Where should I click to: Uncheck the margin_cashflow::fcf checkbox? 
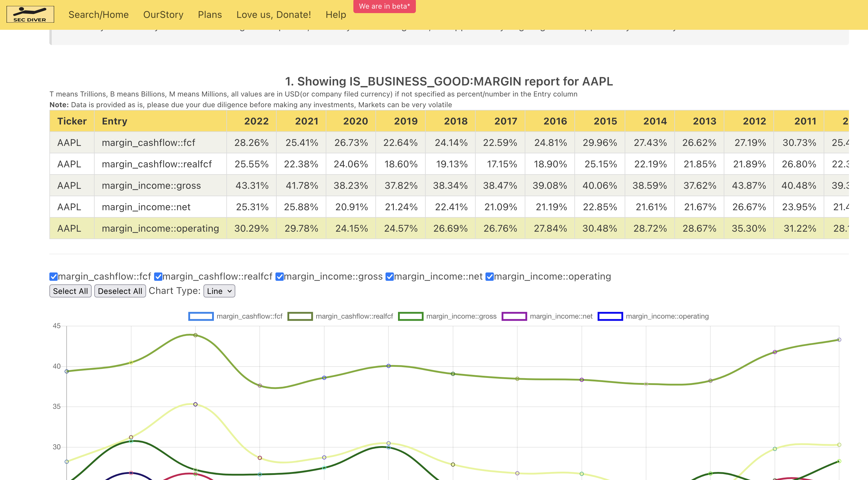click(x=54, y=277)
